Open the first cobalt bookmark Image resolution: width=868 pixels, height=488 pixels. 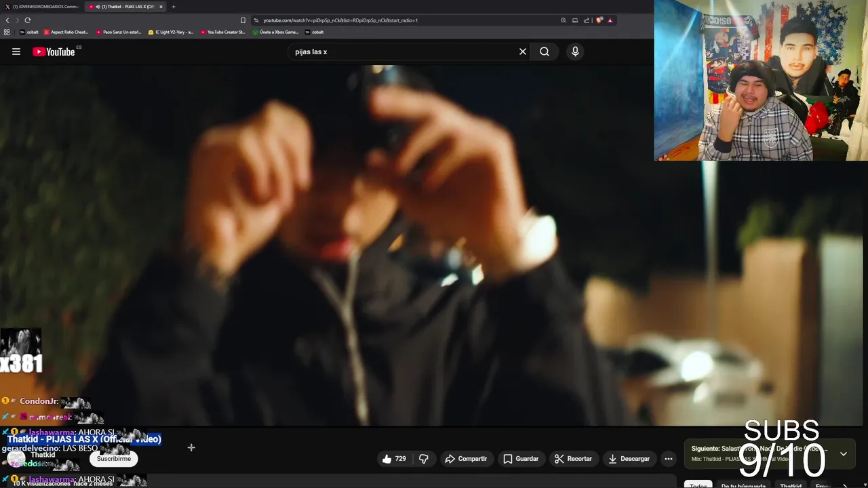tap(29, 32)
